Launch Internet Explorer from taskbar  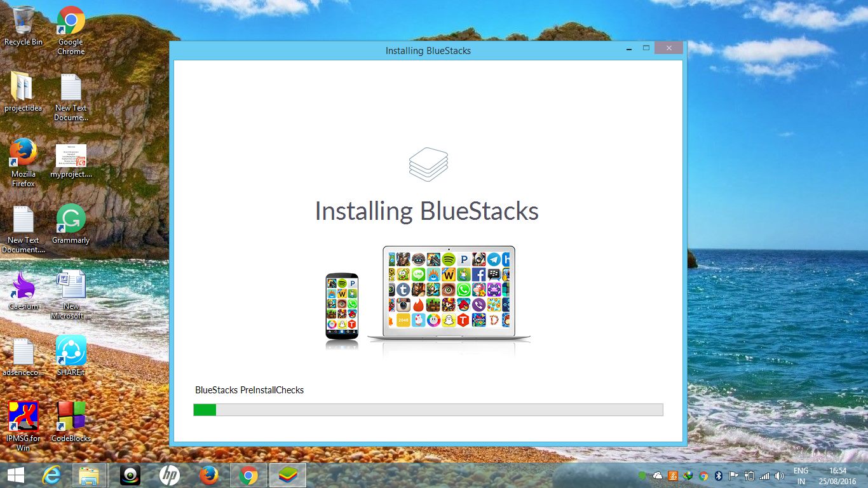click(x=51, y=475)
